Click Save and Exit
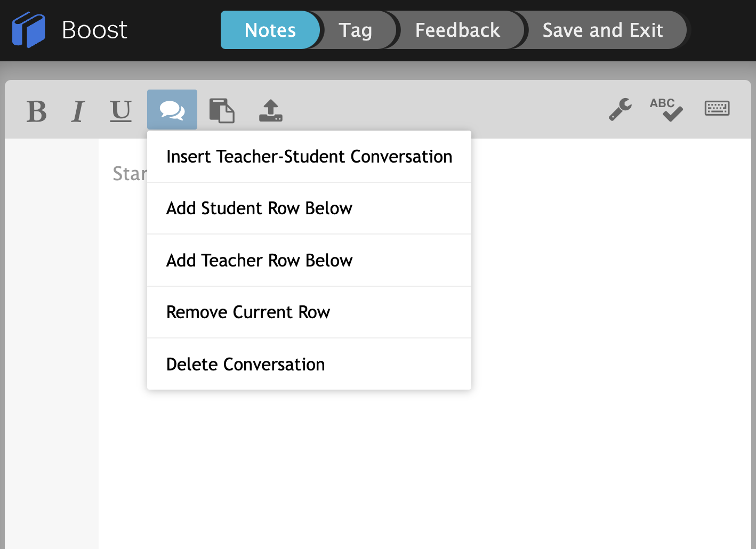 (x=602, y=30)
